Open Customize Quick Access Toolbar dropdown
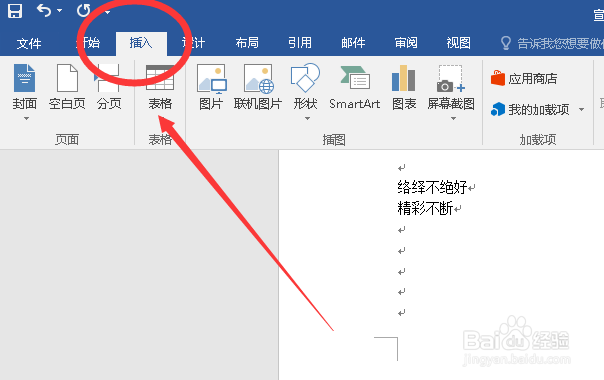The height and width of the screenshot is (380, 604). [107, 12]
